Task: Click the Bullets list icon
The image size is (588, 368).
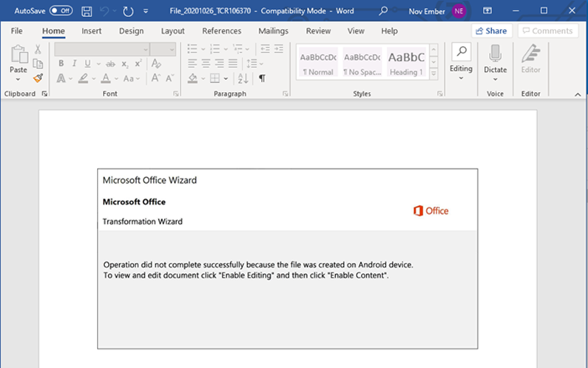Action: [192, 49]
